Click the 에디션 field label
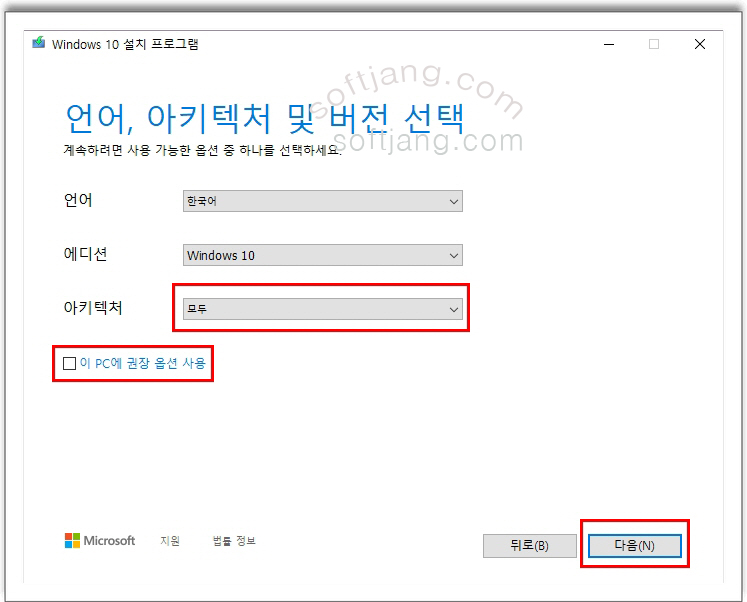The image size is (747, 602). click(85, 254)
